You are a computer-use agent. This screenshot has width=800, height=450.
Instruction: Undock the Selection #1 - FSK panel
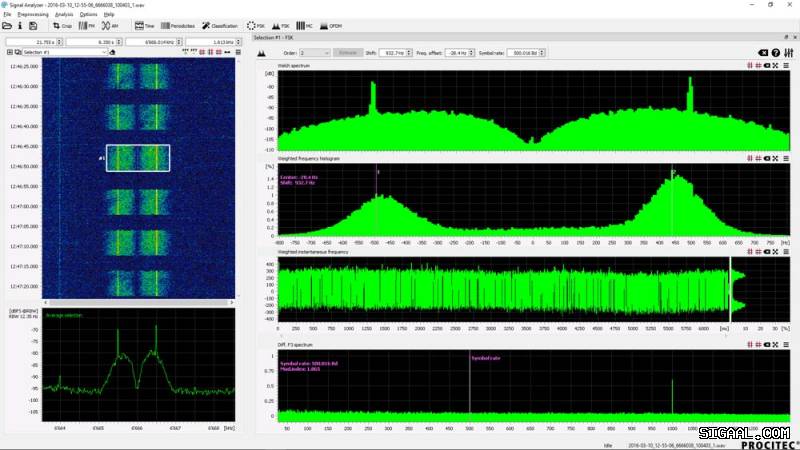click(x=786, y=37)
